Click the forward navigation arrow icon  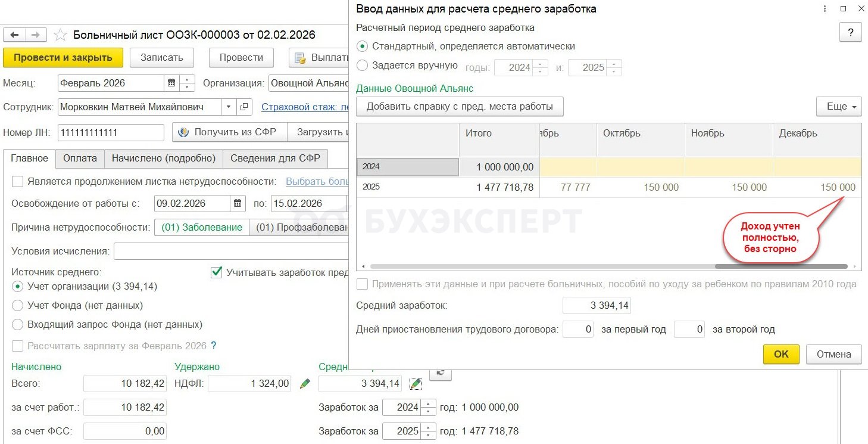coord(36,35)
